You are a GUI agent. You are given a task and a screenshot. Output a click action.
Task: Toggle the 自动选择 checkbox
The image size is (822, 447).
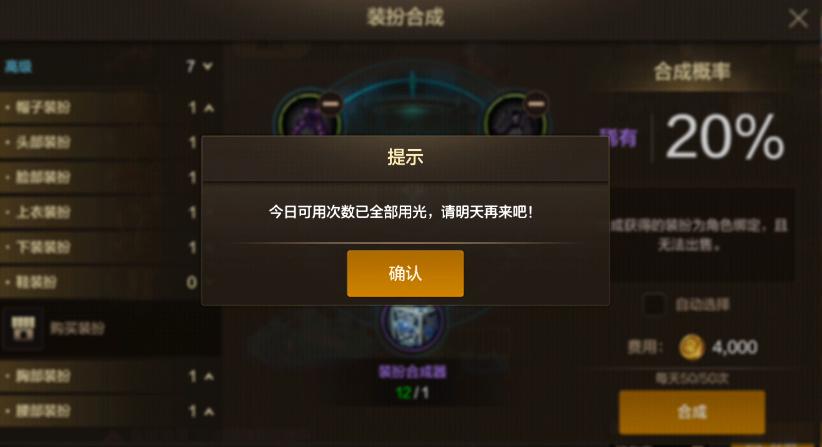point(654,304)
